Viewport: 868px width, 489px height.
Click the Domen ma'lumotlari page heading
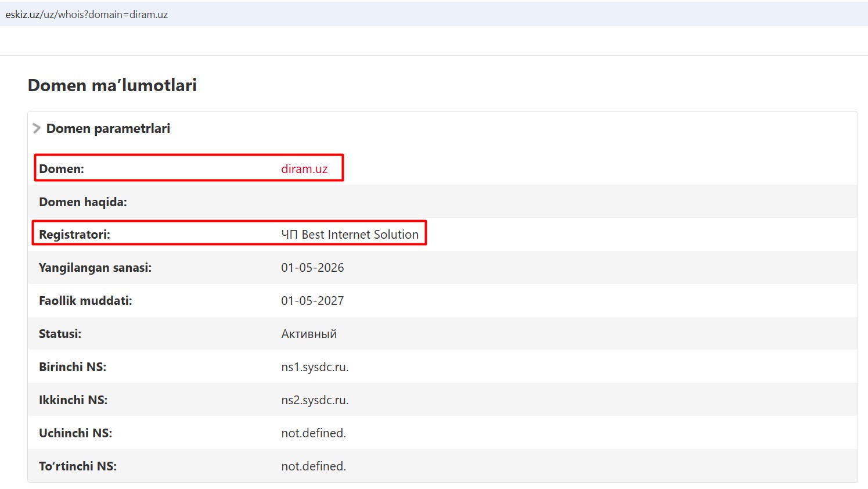coord(112,85)
